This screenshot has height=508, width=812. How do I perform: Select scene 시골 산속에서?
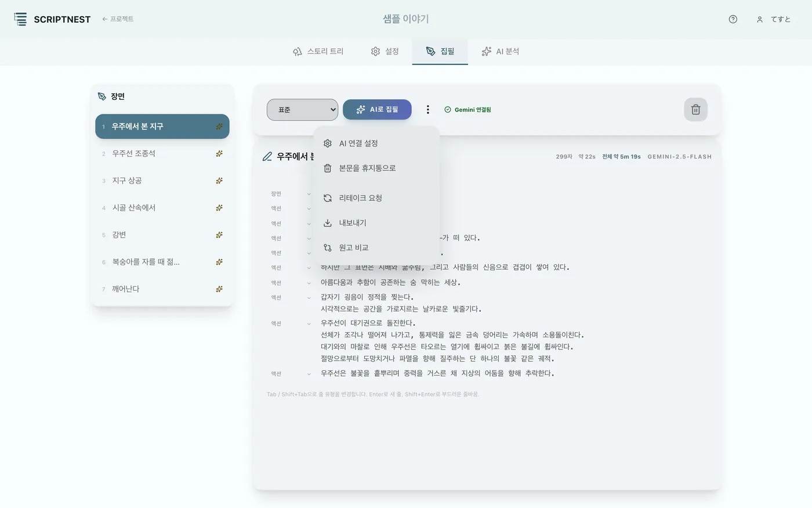tap(162, 208)
